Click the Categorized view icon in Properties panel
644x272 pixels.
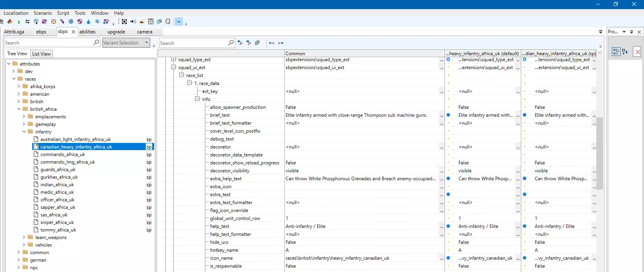tap(616, 52)
